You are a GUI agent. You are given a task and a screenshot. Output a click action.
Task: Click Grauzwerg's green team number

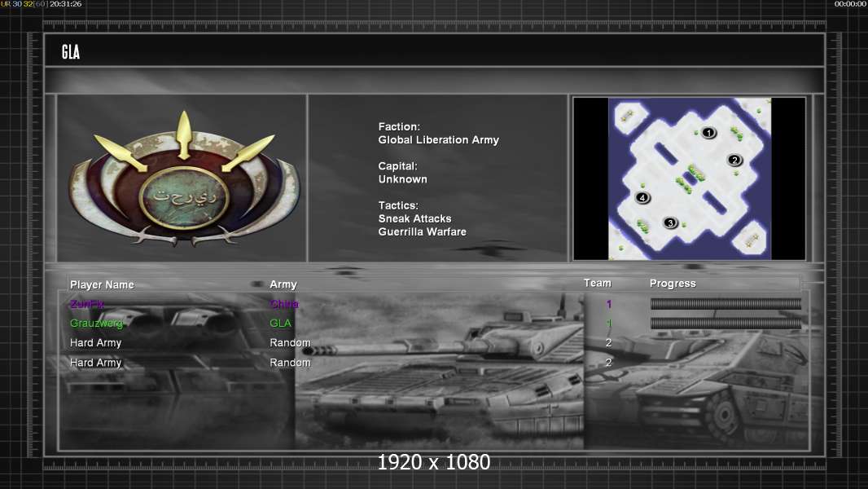[609, 324]
